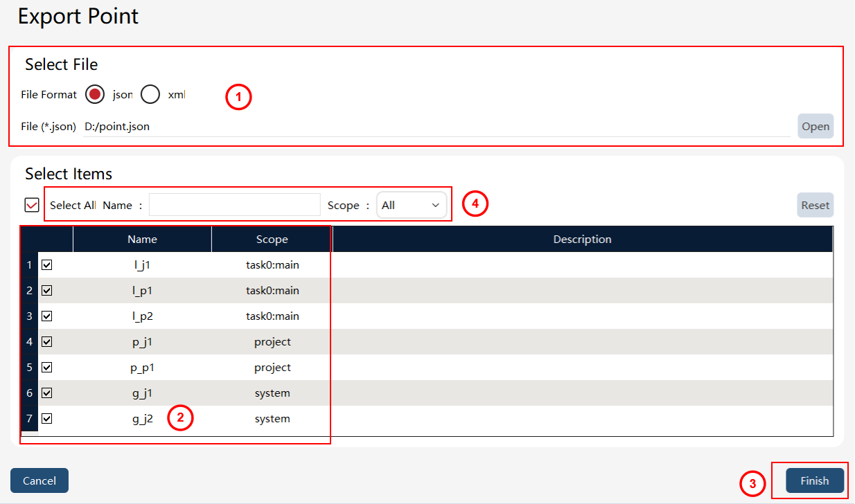Select the name cell l_j1

tap(142, 264)
